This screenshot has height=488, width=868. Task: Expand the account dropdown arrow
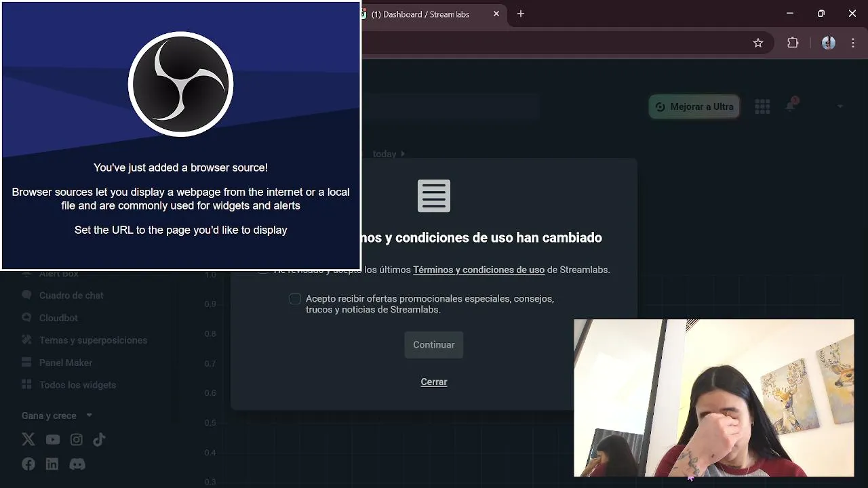click(840, 106)
